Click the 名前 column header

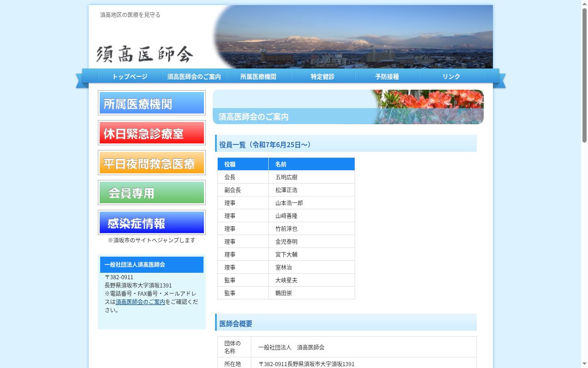311,164
